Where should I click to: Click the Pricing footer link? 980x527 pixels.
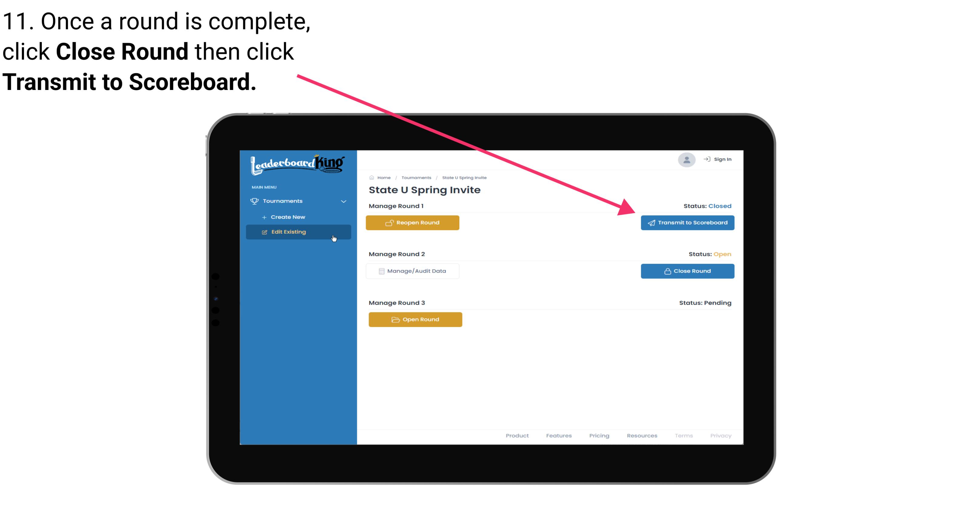click(x=599, y=436)
